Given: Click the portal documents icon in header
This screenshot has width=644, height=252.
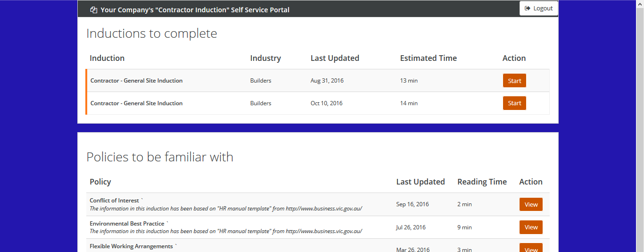Looking at the screenshot, I should tap(94, 10).
